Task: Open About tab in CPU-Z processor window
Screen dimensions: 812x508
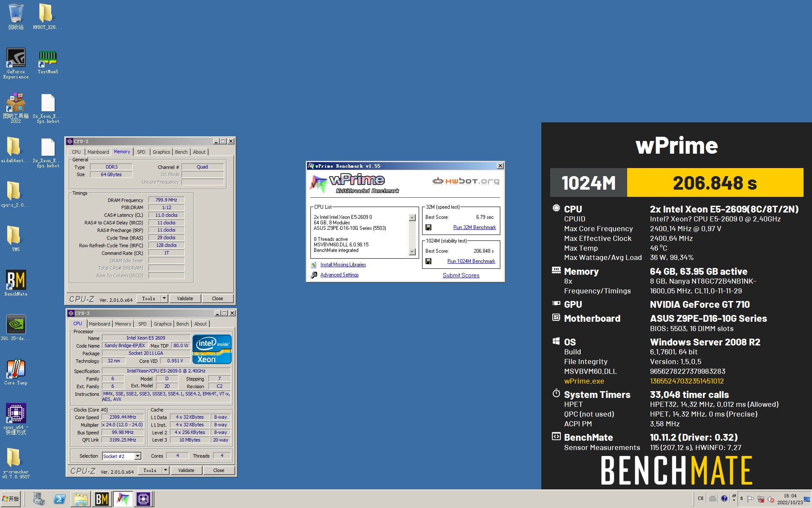Action: (200, 324)
